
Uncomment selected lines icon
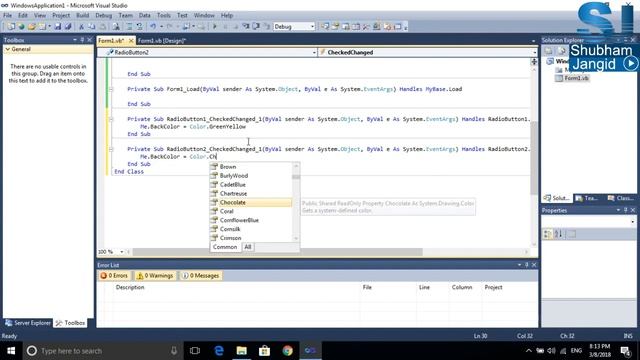pos(140,27)
